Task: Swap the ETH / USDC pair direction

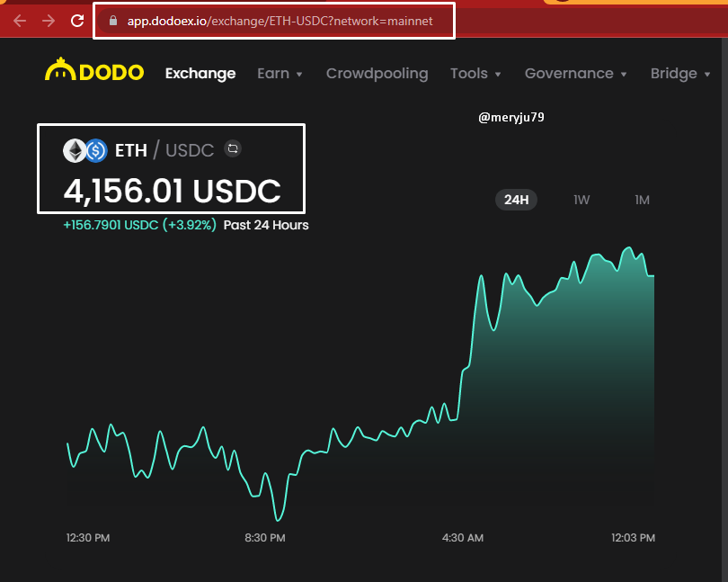Action: pyautogui.click(x=233, y=148)
